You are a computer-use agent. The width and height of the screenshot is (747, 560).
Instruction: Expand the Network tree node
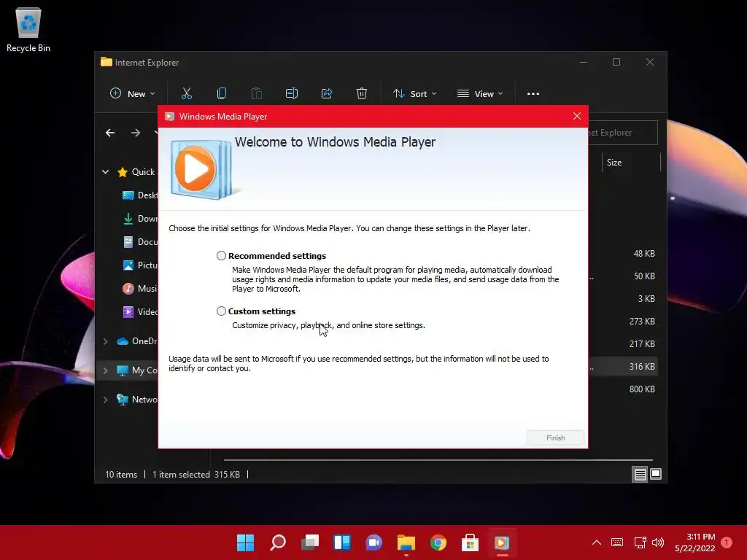(105, 400)
